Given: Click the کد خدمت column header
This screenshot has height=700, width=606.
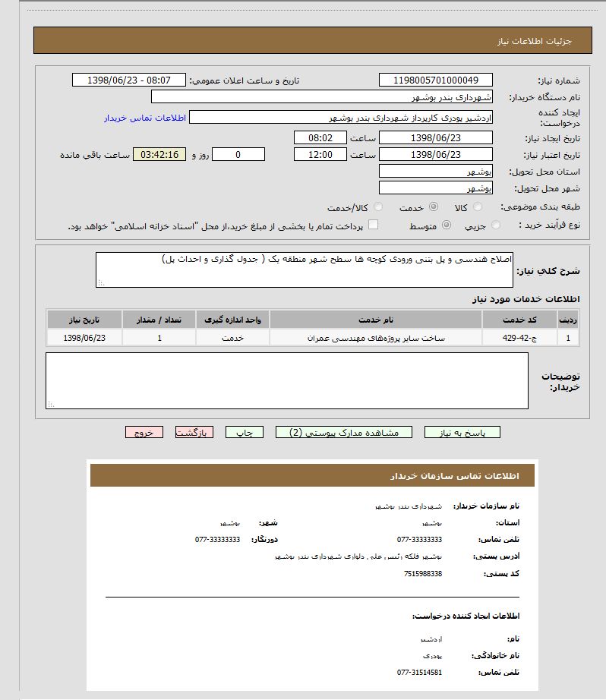Looking at the screenshot, I should click(519, 320).
